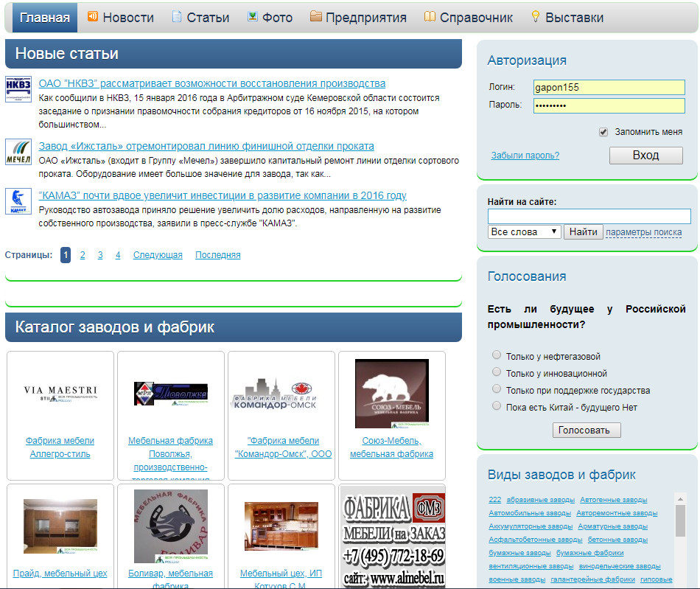Click the scroll-up arrow in Виды заводов list
Viewport: 700px width, 589px height.
coord(680,499)
